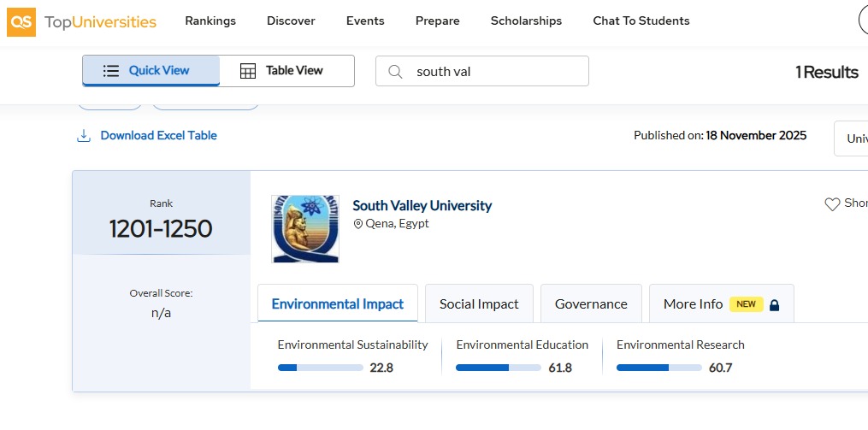Open the Rankings navigation menu
The width and height of the screenshot is (868, 430).
coord(210,21)
